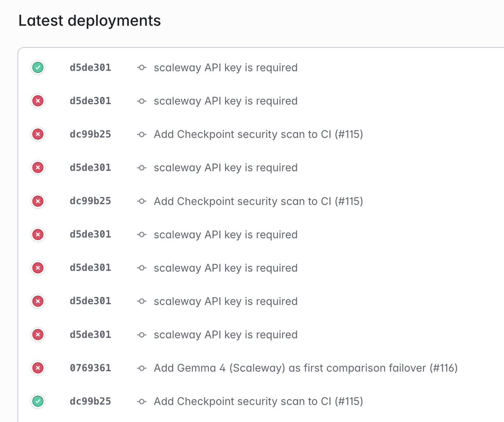Click the green success icon for dc99b25
The image size is (504, 422).
[38, 402]
